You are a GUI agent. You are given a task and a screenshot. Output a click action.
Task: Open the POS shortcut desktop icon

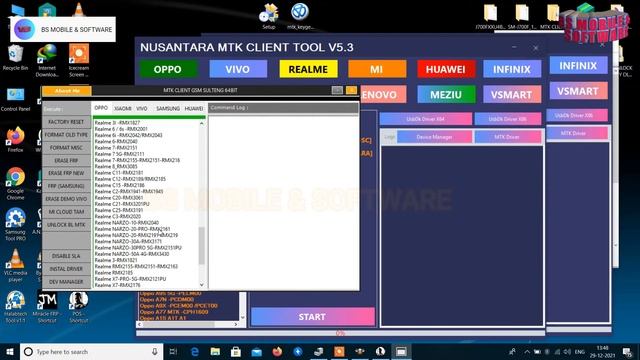click(79, 307)
